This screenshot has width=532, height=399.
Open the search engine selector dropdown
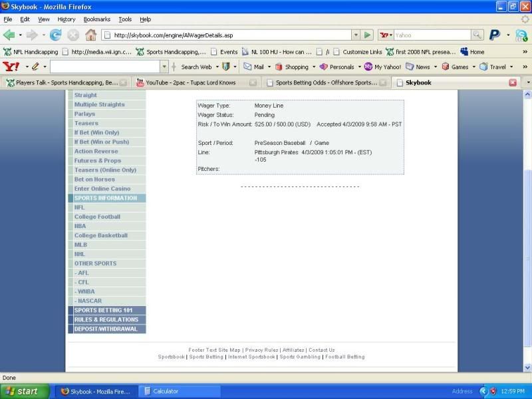(x=386, y=35)
